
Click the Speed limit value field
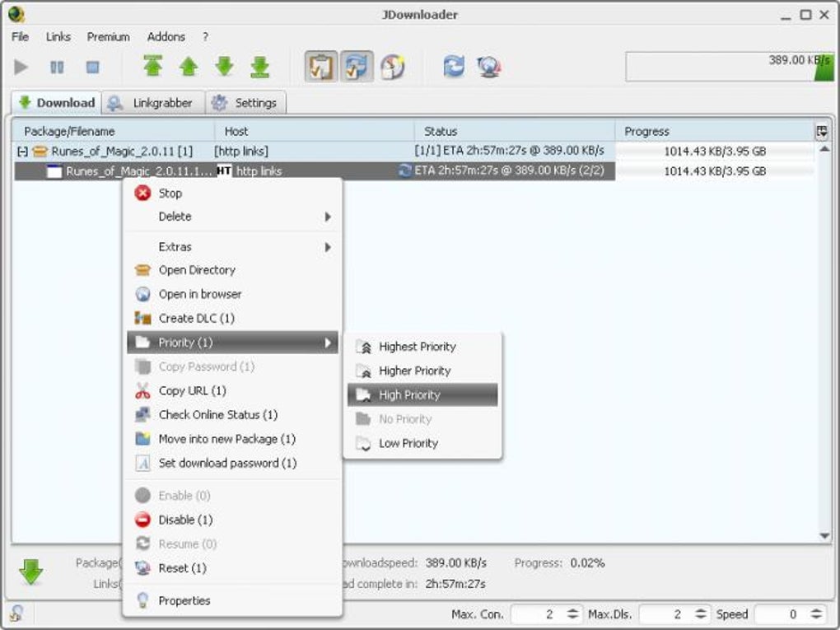pos(781,614)
